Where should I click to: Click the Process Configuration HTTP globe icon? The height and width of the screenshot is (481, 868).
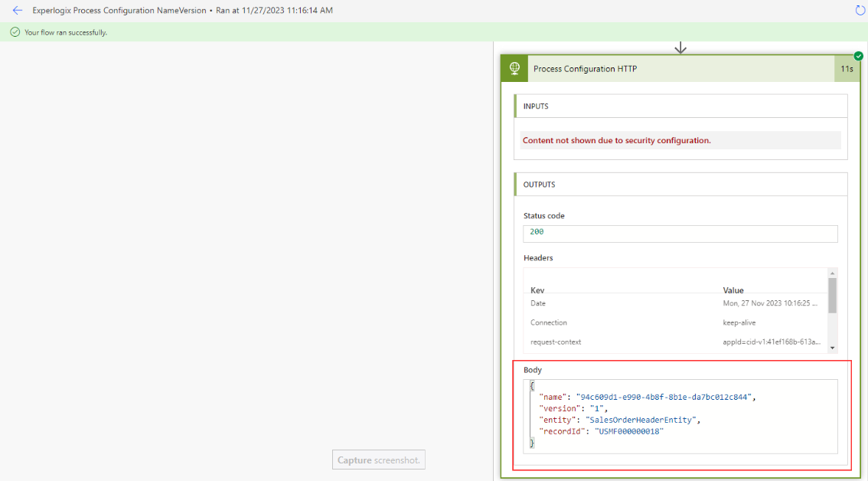tap(515, 69)
